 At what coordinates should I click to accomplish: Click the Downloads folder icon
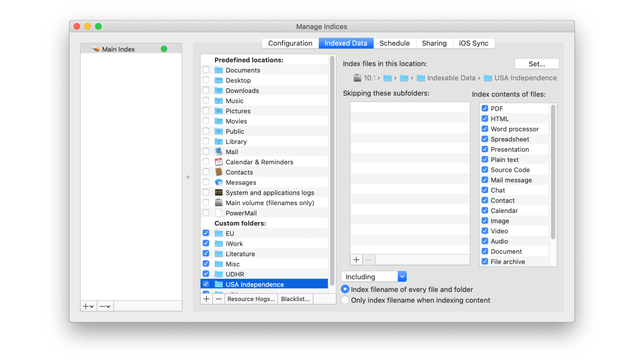(219, 91)
